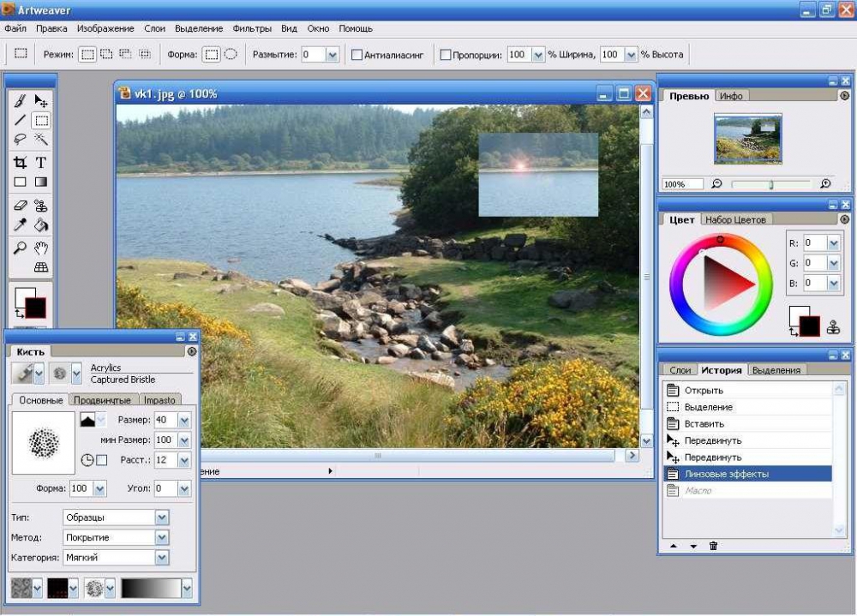Select the Eraser tool
The width and height of the screenshot is (857, 616).
[x=20, y=206]
